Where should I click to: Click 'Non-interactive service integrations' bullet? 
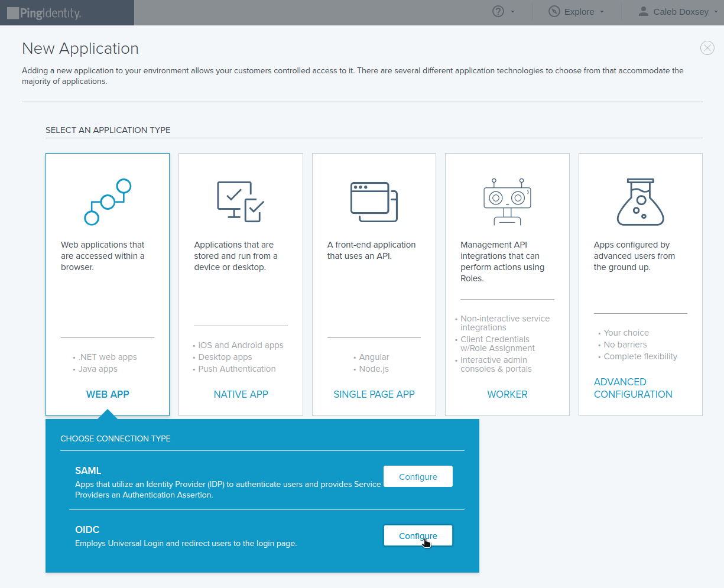(505, 323)
